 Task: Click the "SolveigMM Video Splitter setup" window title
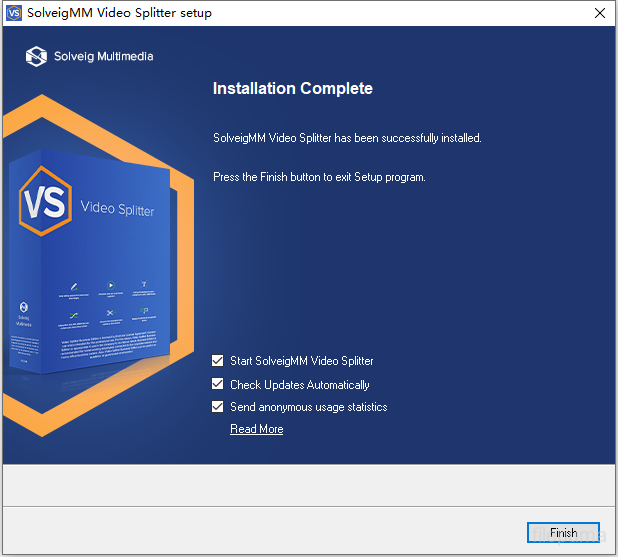(x=120, y=13)
